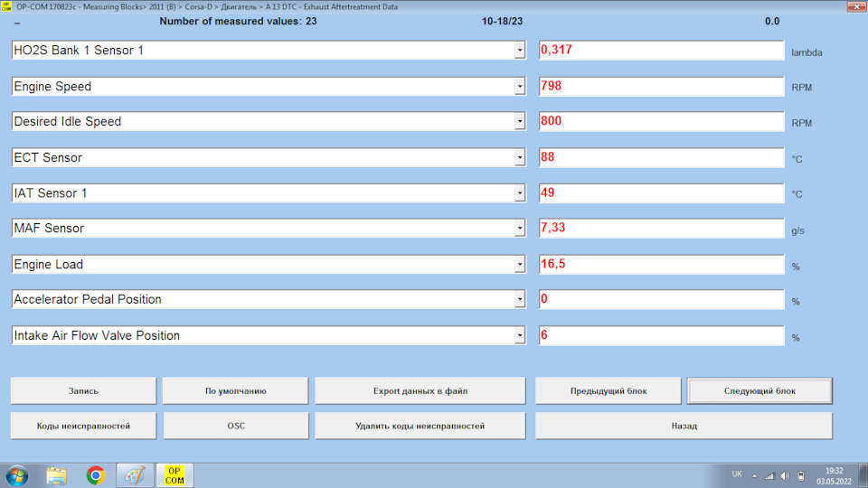The width and height of the screenshot is (868, 488).
Task: Click Export данных в файл button
Action: 420,390
